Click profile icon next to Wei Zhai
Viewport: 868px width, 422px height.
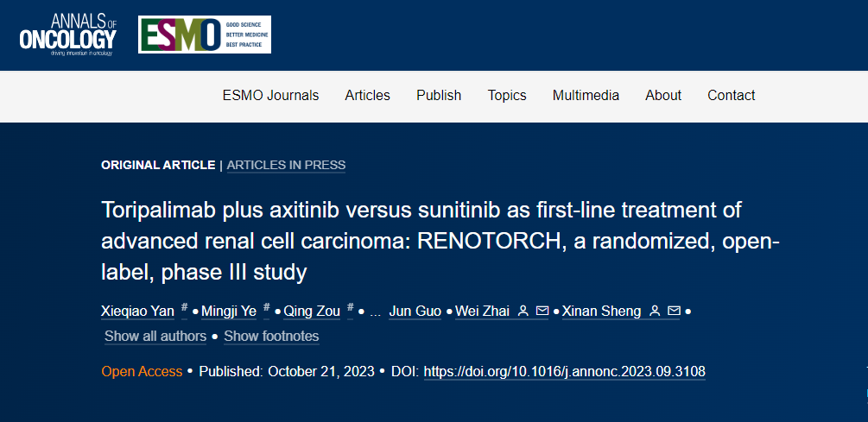point(523,312)
